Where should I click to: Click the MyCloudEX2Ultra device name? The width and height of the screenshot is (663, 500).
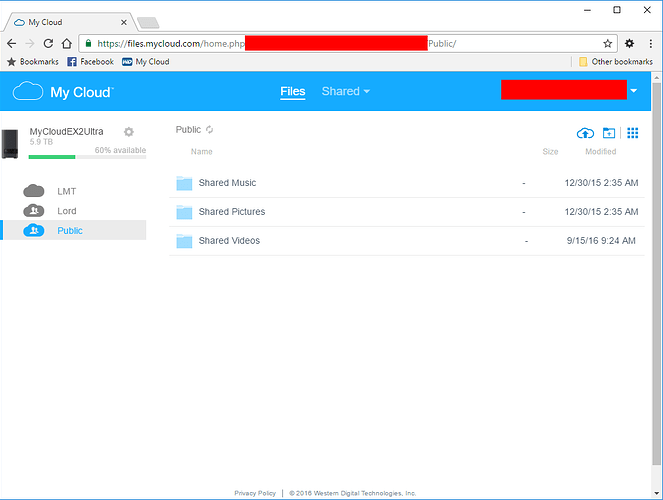point(66,131)
